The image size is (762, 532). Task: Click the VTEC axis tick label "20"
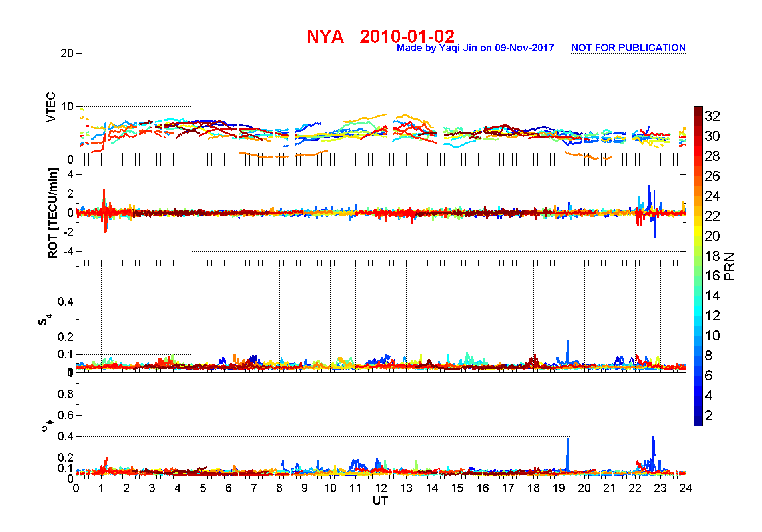(67, 53)
